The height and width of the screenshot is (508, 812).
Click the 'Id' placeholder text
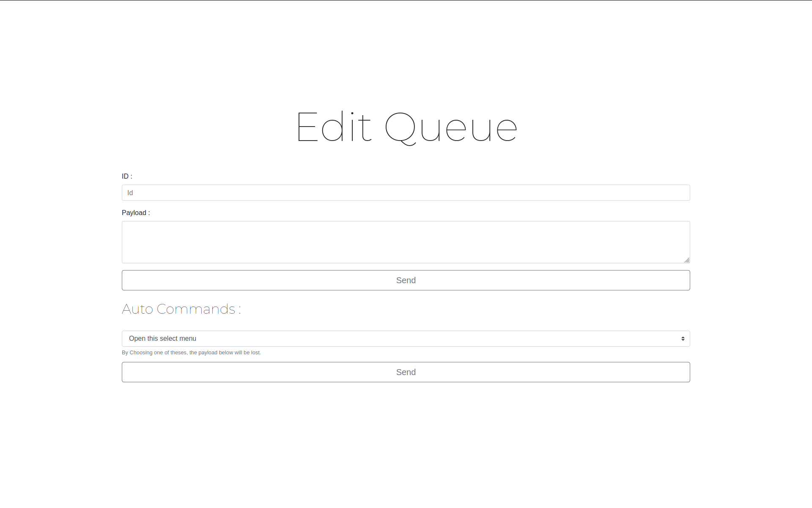click(130, 193)
